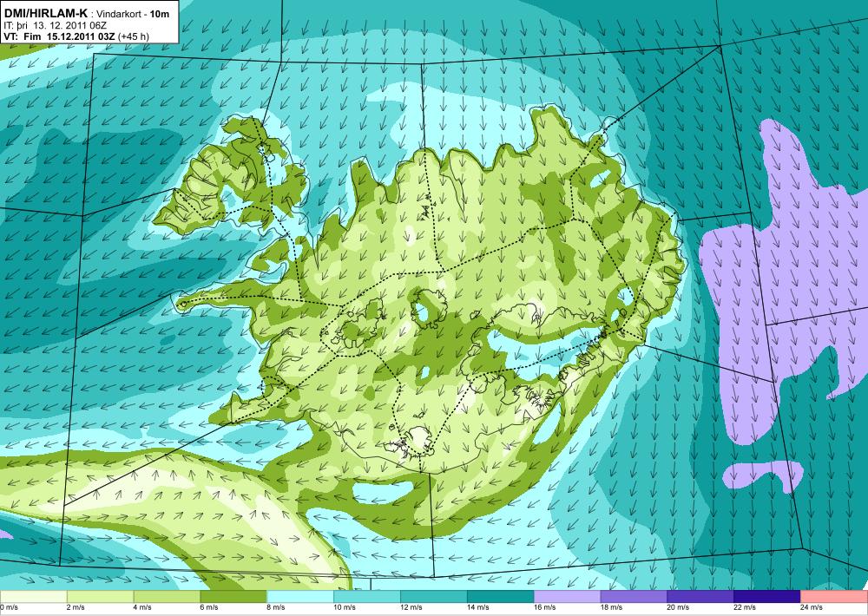Select the '16 m/s' legend label
Screen dimensions: 868x616
tap(545, 607)
